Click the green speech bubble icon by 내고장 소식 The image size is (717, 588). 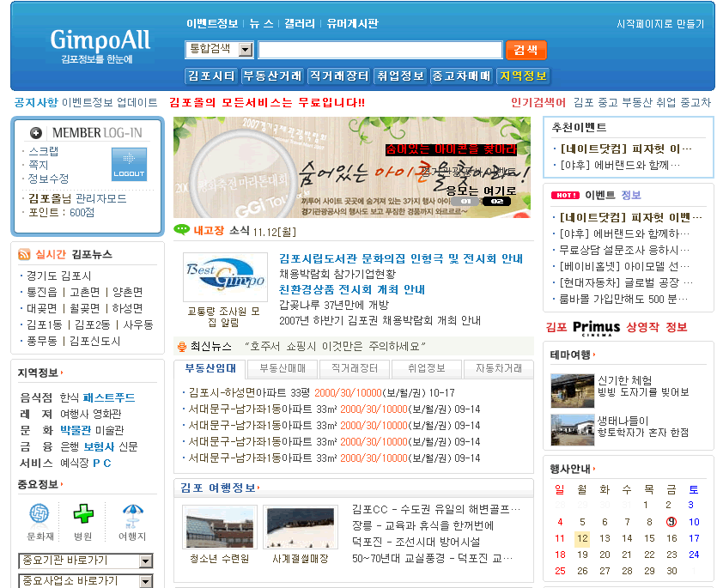pyautogui.click(x=181, y=229)
